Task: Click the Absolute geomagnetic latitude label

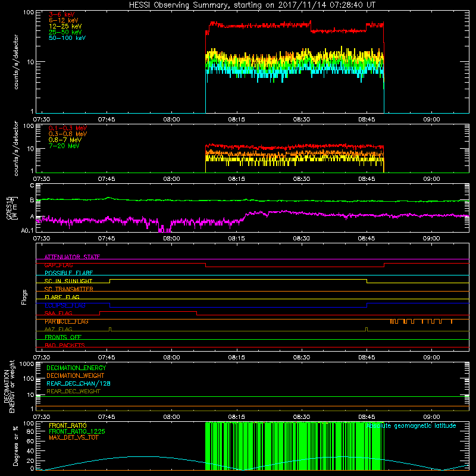Action: point(411,425)
